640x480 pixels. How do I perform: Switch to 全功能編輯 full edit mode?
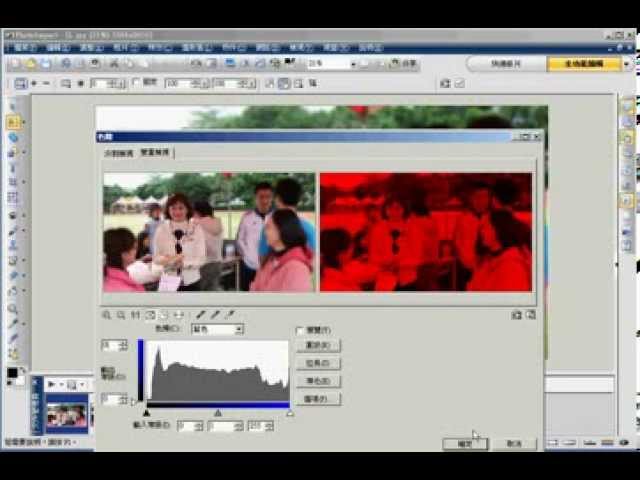coord(584,64)
